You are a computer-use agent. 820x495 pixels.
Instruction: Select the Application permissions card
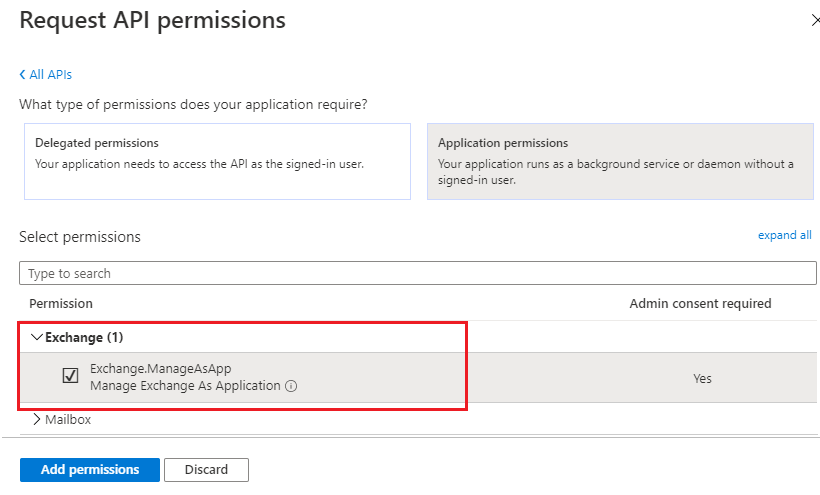[620, 161]
